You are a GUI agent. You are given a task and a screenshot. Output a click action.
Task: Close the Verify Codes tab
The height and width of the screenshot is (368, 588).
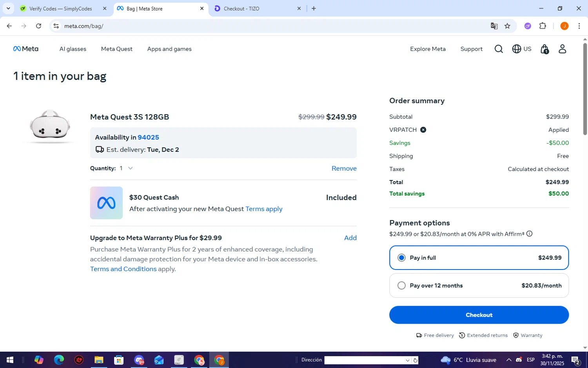click(x=105, y=9)
